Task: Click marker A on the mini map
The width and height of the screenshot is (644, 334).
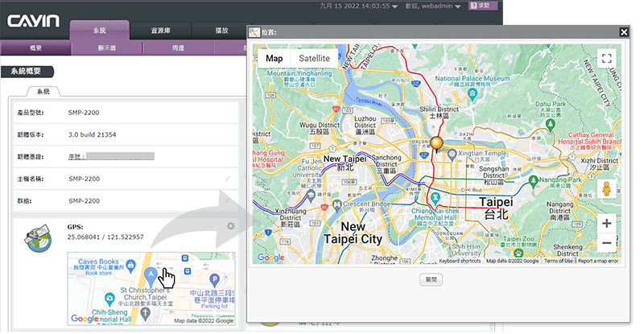Action: tap(151, 276)
